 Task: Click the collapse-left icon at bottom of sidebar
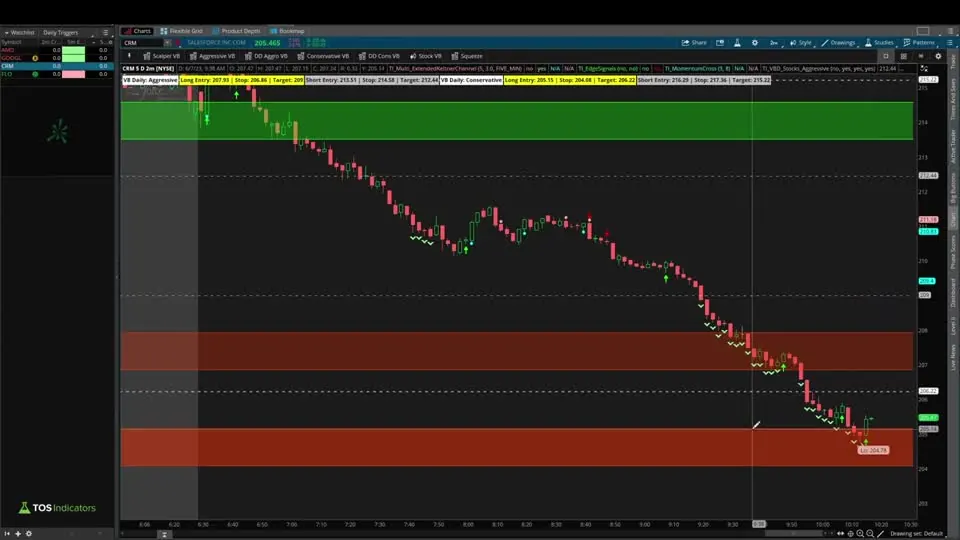pyautogui.click(x=7, y=534)
